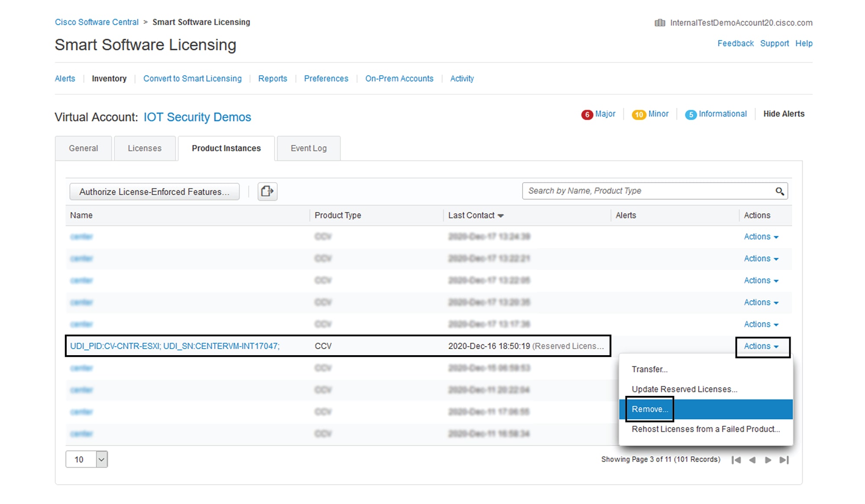Click the search magnifier icon
The image size is (865, 504).
coord(779,191)
